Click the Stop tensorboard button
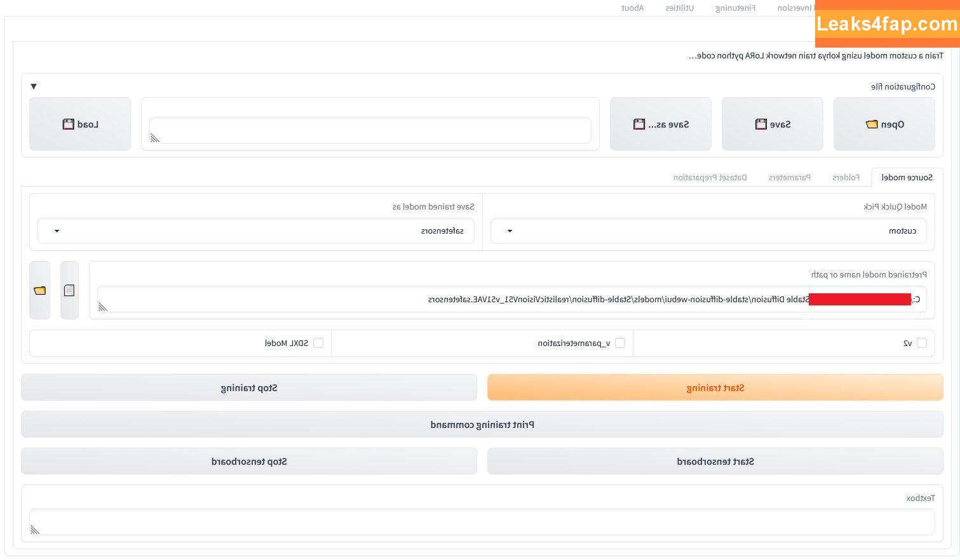The height and width of the screenshot is (560, 960). click(248, 461)
